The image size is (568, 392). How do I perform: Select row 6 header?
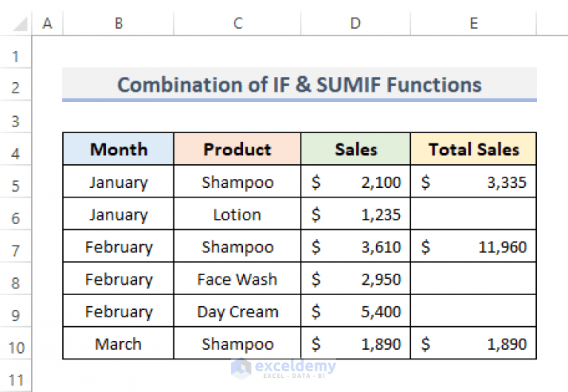(16, 214)
